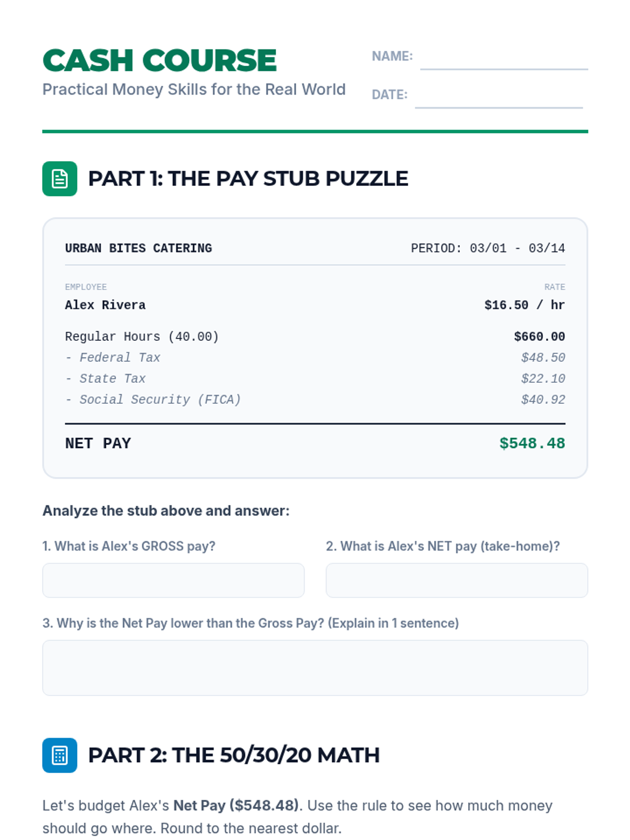Click the answer box under question 3
The width and height of the screenshot is (630, 840).
(315, 667)
